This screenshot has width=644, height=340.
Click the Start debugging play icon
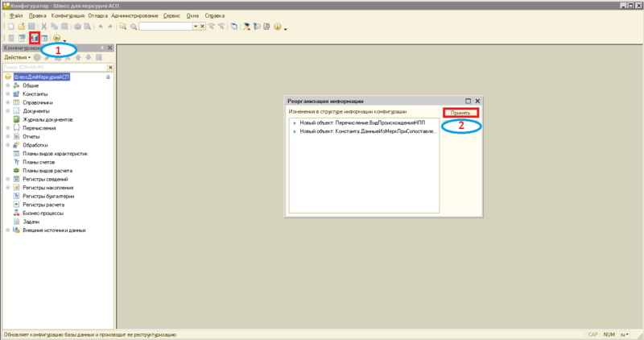56,38
